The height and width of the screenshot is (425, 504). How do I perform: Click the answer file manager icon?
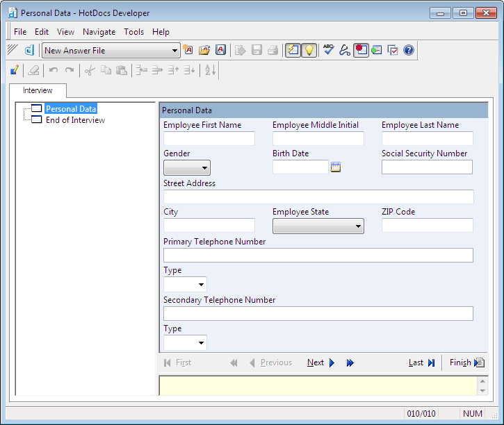[220, 50]
